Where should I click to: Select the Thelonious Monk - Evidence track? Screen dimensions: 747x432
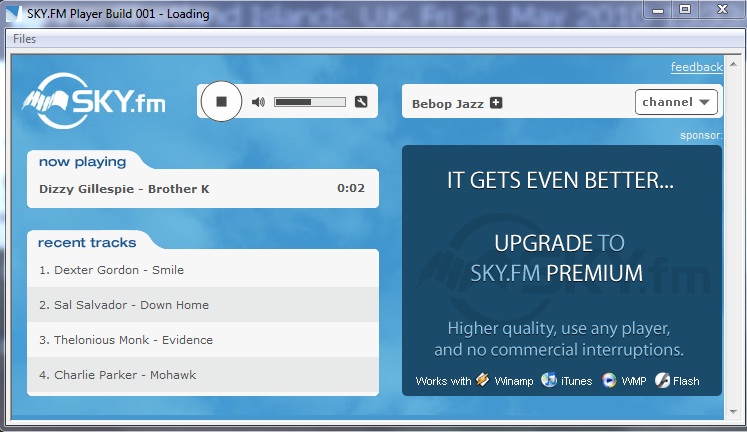pyautogui.click(x=203, y=340)
